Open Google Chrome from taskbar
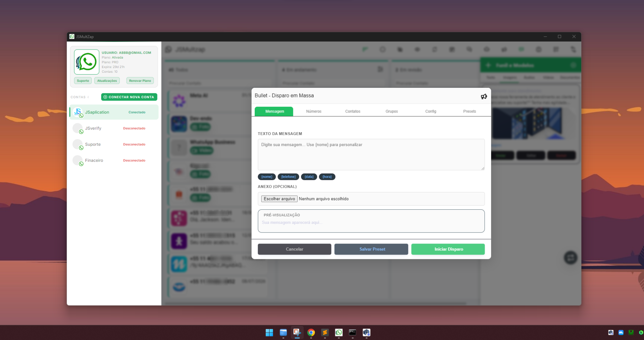 [x=311, y=333]
